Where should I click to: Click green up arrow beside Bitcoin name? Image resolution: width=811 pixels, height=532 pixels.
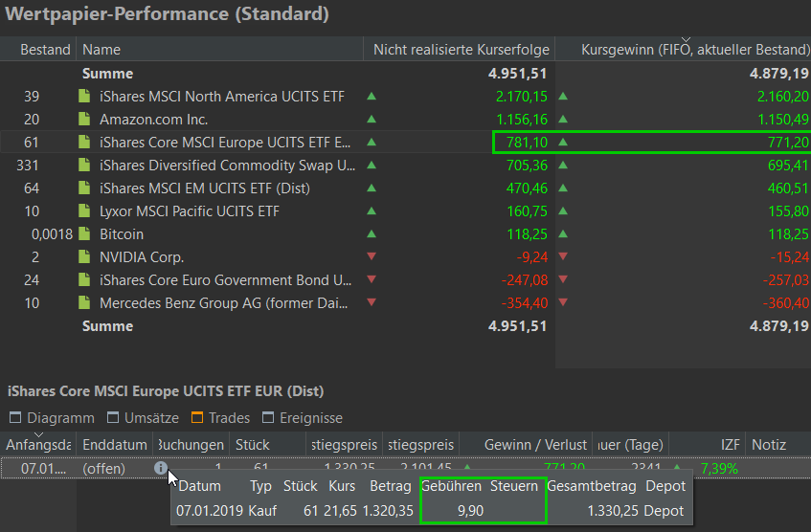[372, 233]
